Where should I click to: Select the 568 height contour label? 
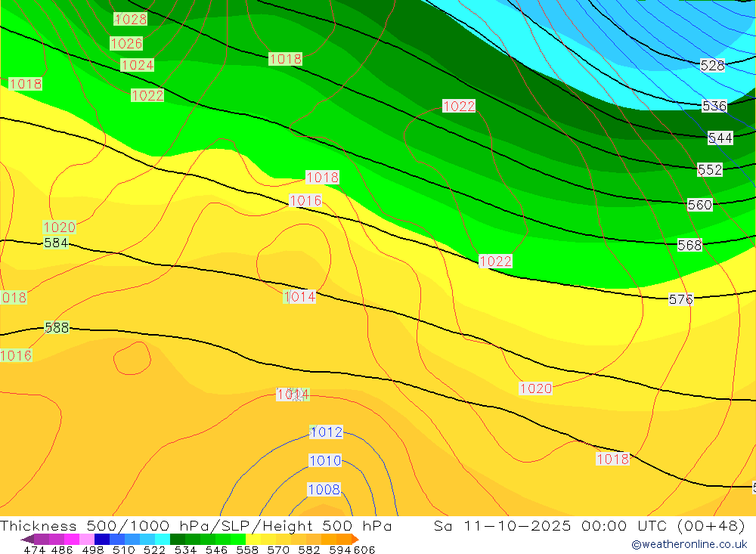coord(690,246)
